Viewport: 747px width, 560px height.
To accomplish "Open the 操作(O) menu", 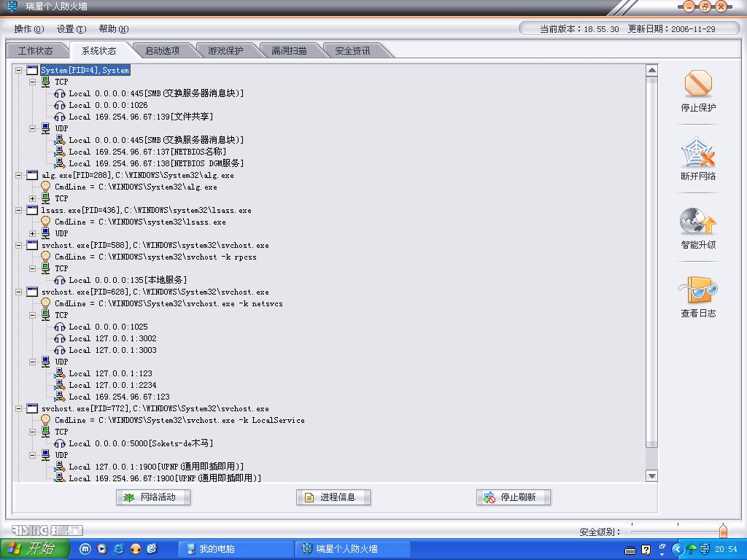I will pos(29,29).
